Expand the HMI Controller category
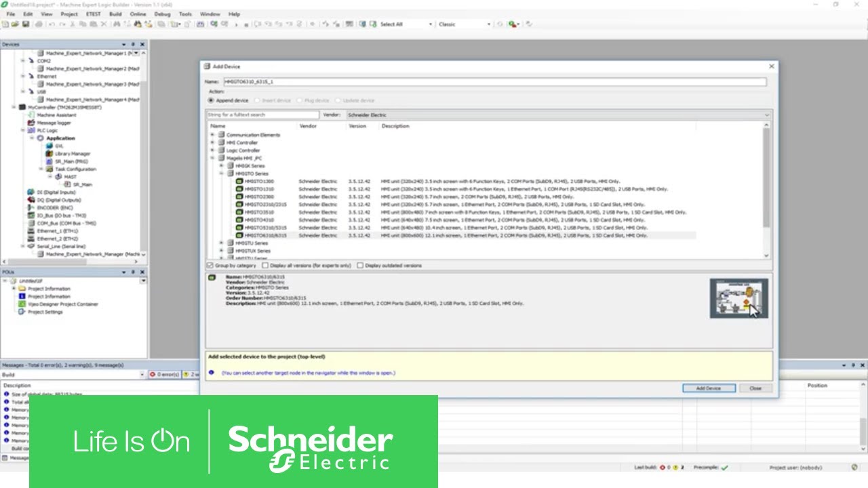Image resolution: width=868 pixels, height=488 pixels. pyautogui.click(x=212, y=142)
